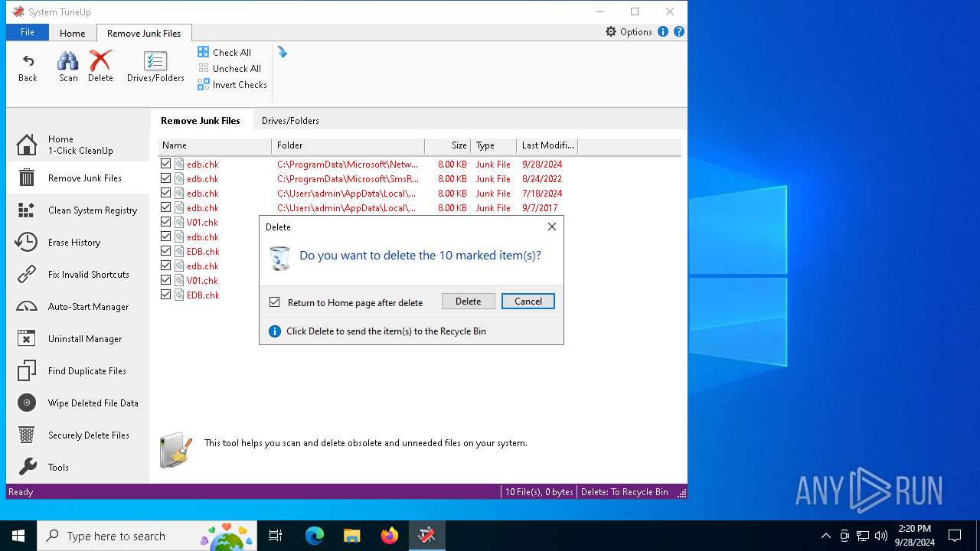Open the help question mark icon

pos(679,31)
